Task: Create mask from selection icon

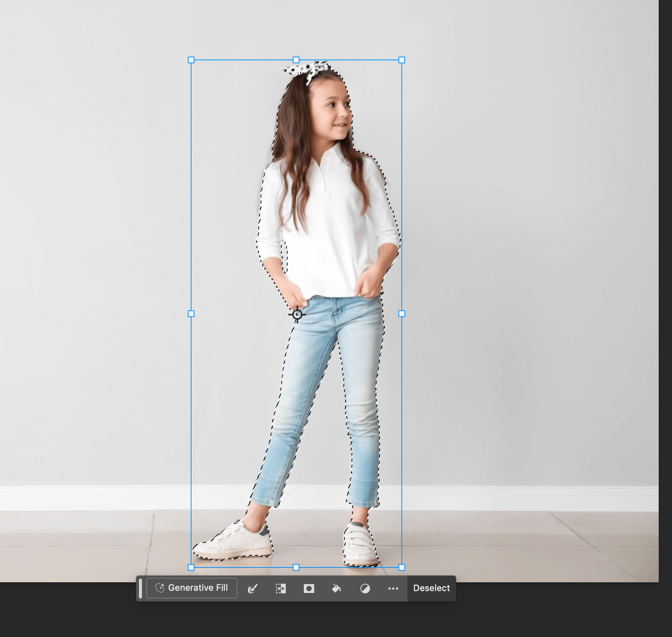Action: [309, 588]
